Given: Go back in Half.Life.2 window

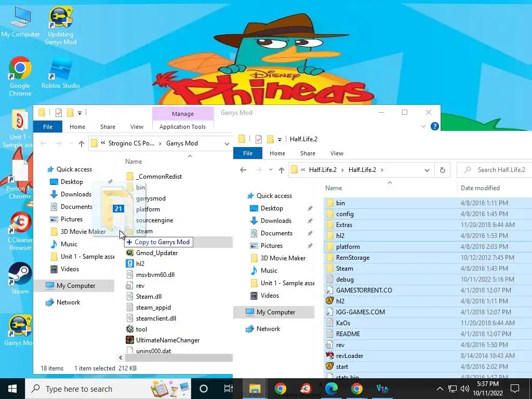Looking at the screenshot, I should click(243, 170).
